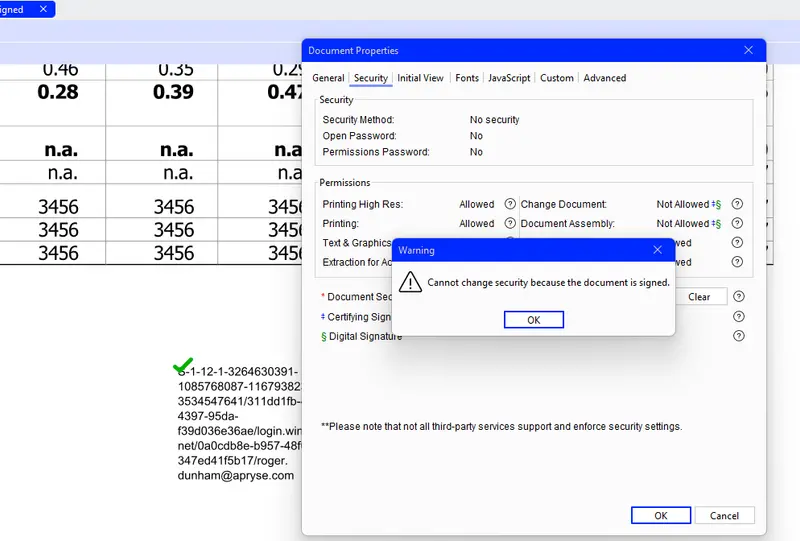The height and width of the screenshot is (541, 800).
Task: Select the Security tab
Action: (x=371, y=78)
